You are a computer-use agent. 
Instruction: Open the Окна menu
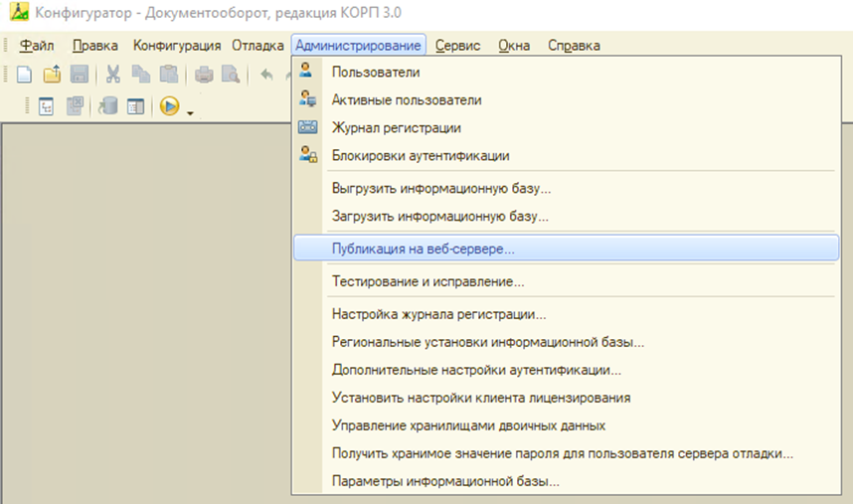point(514,46)
